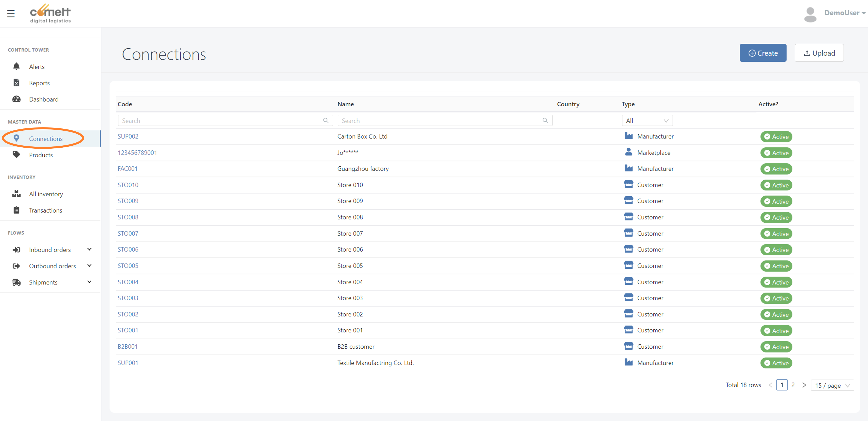Image resolution: width=868 pixels, height=421 pixels.
Task: Click search icon in Code filter
Action: (325, 121)
